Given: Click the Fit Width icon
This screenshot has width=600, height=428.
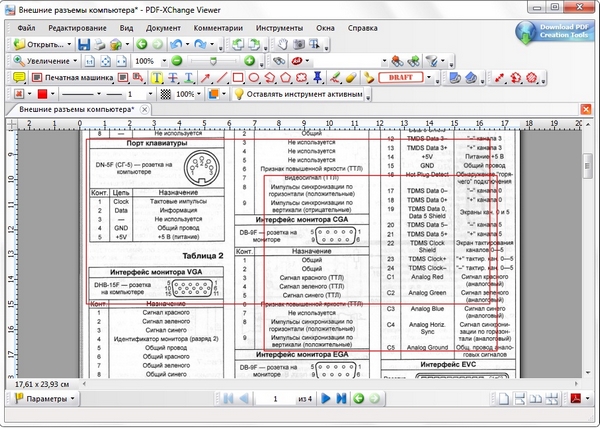Looking at the screenshot, I should tap(121, 61).
